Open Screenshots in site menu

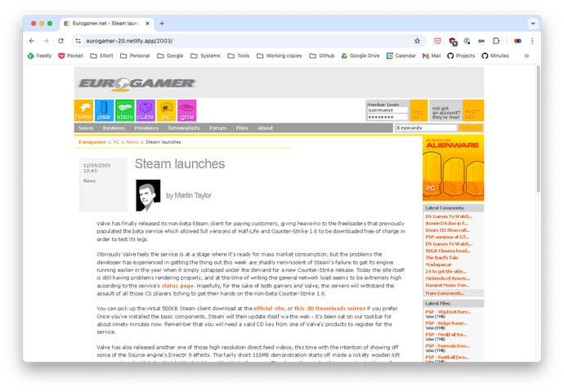point(184,128)
